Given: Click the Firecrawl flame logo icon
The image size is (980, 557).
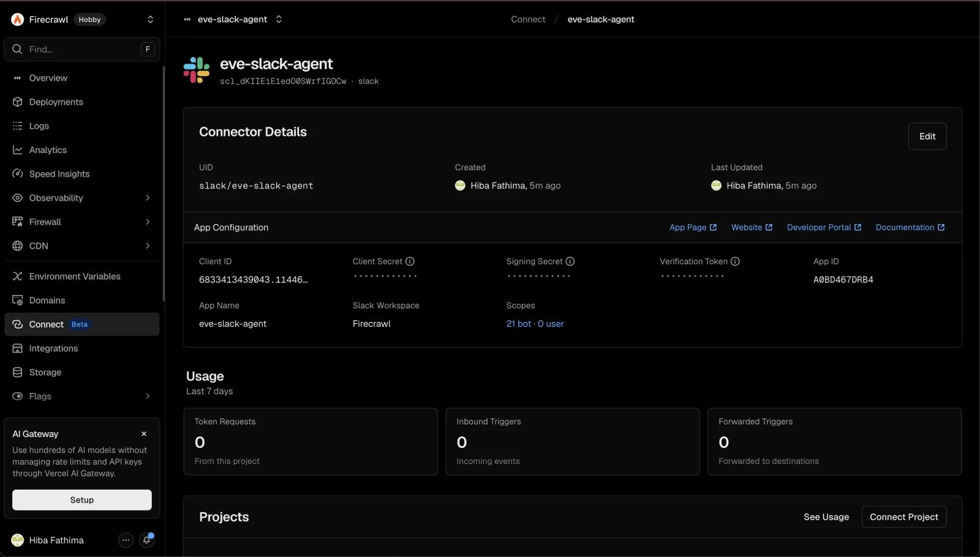Looking at the screenshot, I should pyautogui.click(x=18, y=20).
